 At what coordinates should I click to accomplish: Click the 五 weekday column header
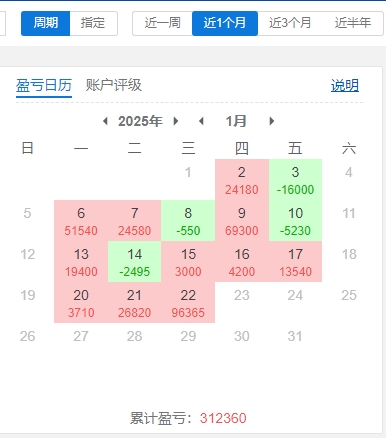pos(295,148)
